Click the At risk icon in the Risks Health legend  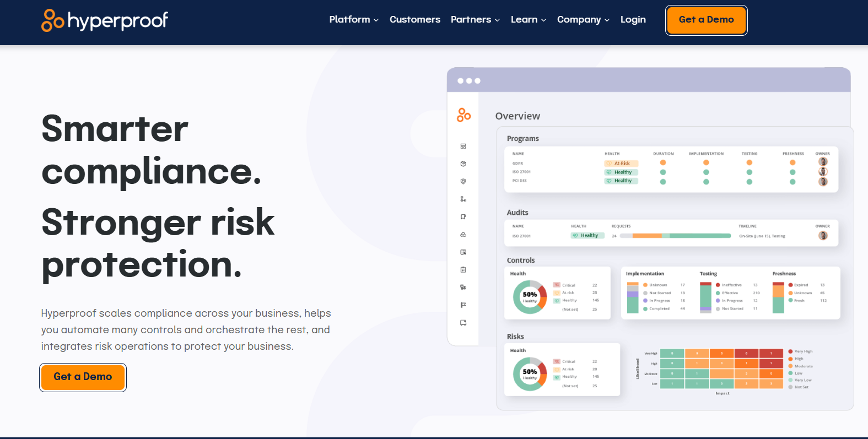557,369
